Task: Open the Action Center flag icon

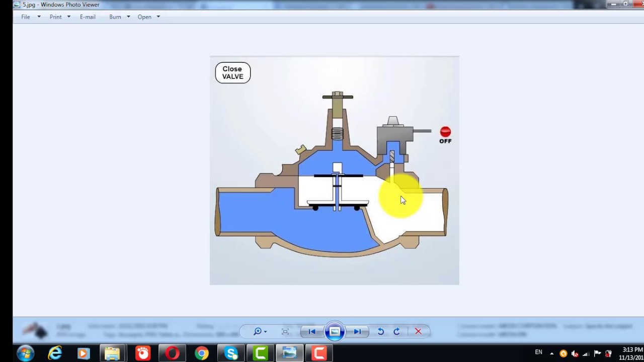Action: pyautogui.click(x=597, y=353)
